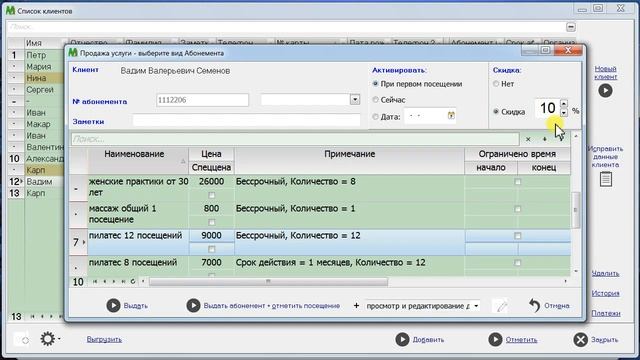Click the play icon beside Добавить

click(x=402, y=339)
